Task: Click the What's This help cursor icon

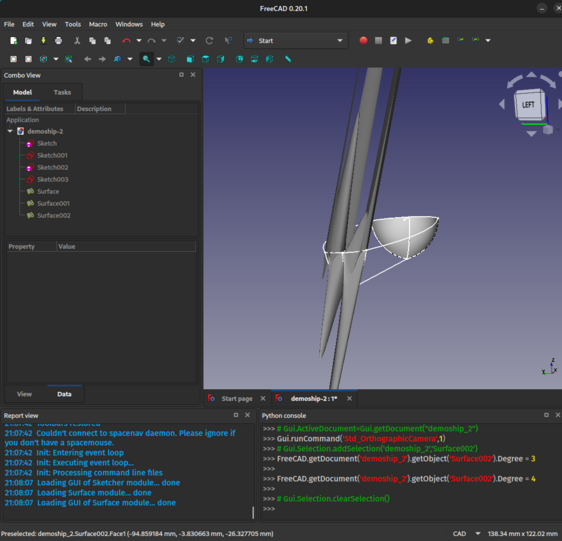Action: click(228, 41)
